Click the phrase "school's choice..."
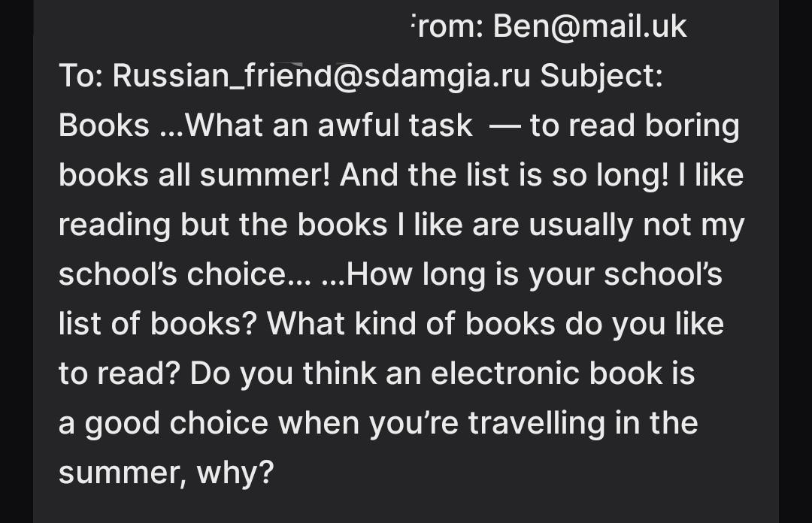Viewport: 812px width, 523px height. pos(185,274)
